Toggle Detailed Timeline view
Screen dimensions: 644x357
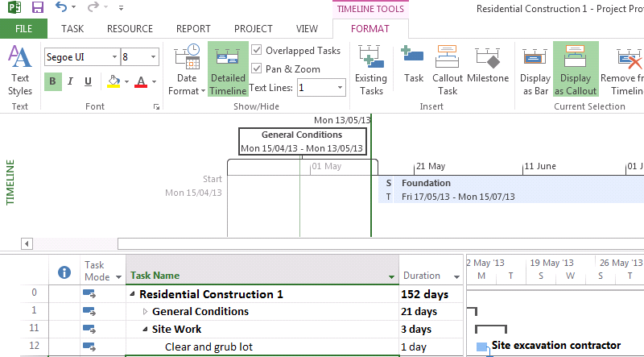228,69
